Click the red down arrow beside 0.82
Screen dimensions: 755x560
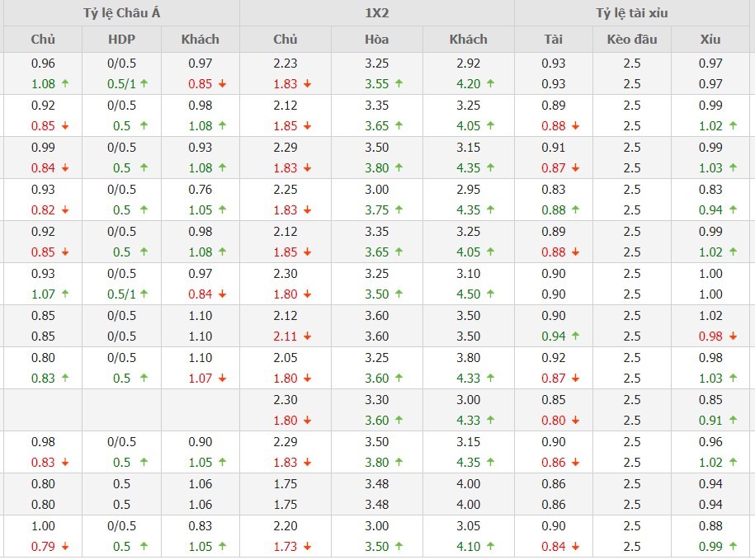coord(64,210)
